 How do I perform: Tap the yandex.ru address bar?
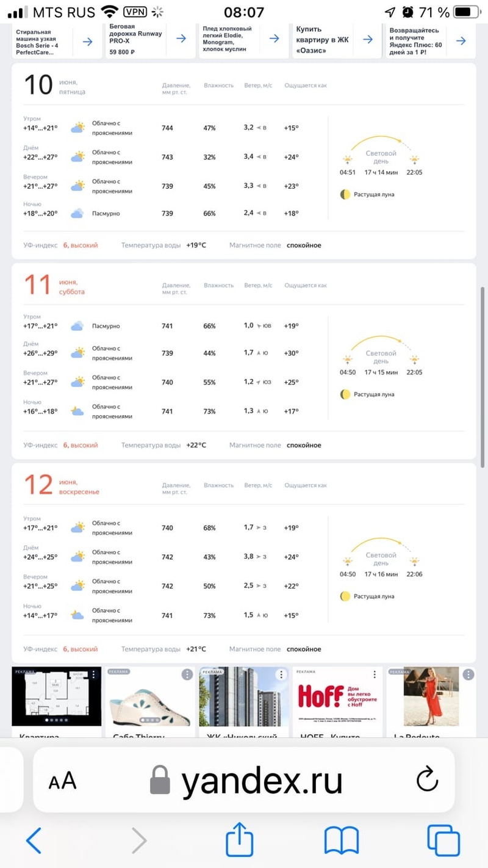point(262,780)
